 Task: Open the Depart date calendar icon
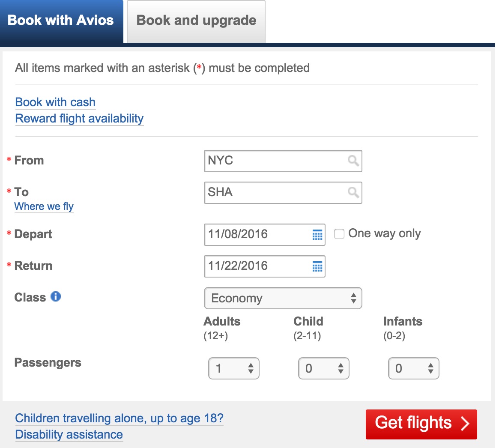coord(317,235)
